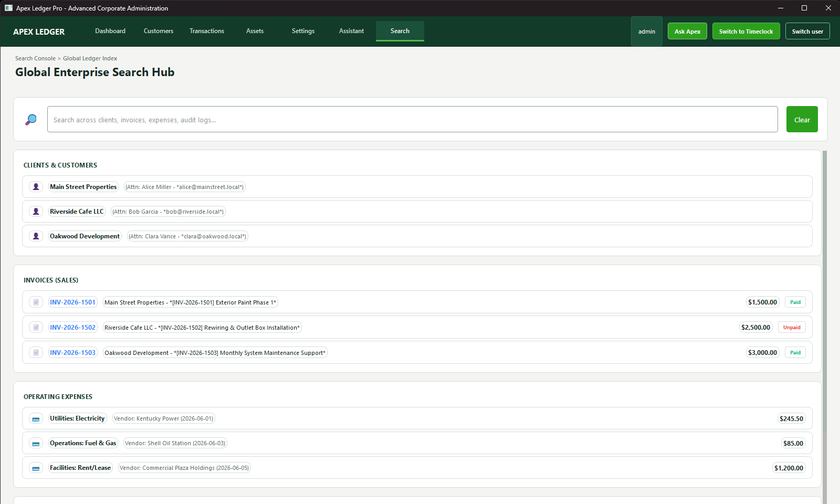
Task: Click the green Clear button
Action: tap(802, 119)
